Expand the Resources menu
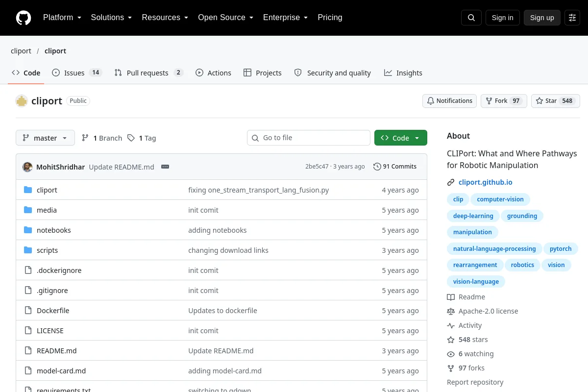Image resolution: width=588 pixels, height=392 pixels. click(x=165, y=18)
